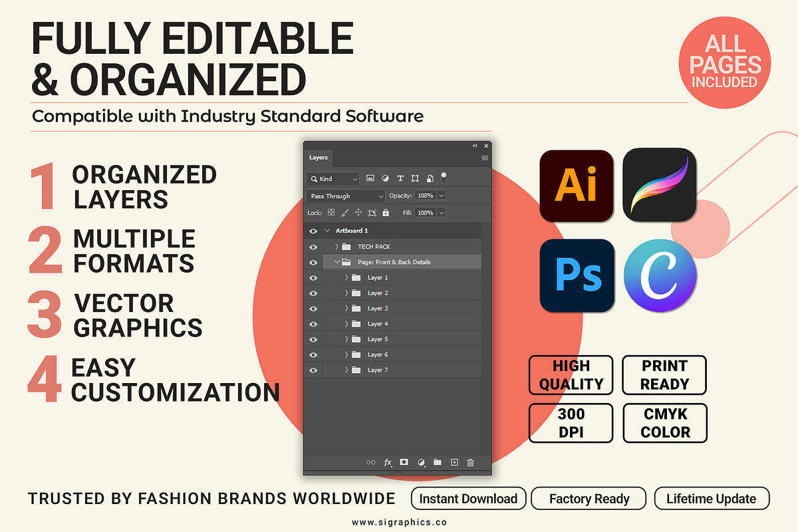Screen dimensions: 798x532
Task: Open the fx layer style menu
Action: coord(388,462)
